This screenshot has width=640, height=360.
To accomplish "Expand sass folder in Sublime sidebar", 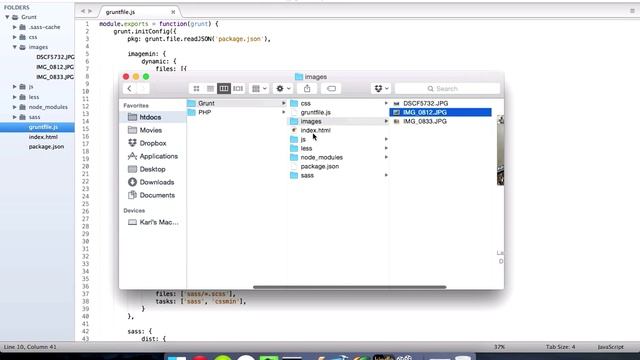I will [x=15, y=117].
